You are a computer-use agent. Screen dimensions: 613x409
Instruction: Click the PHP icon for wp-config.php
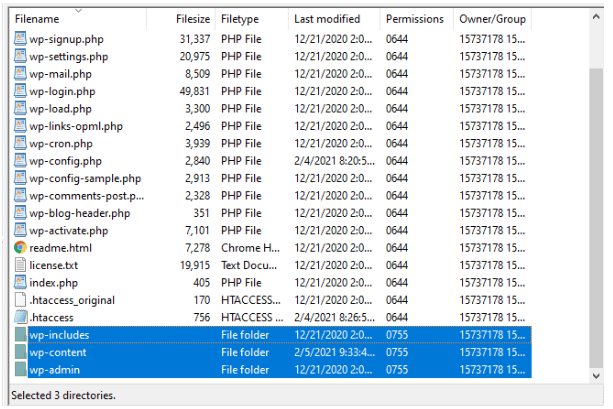click(x=20, y=161)
